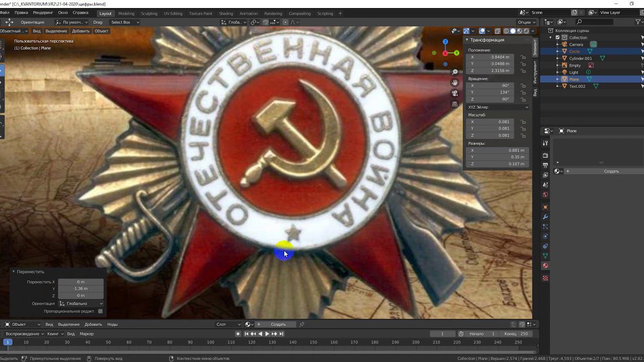Open the Правка menu

21,13
